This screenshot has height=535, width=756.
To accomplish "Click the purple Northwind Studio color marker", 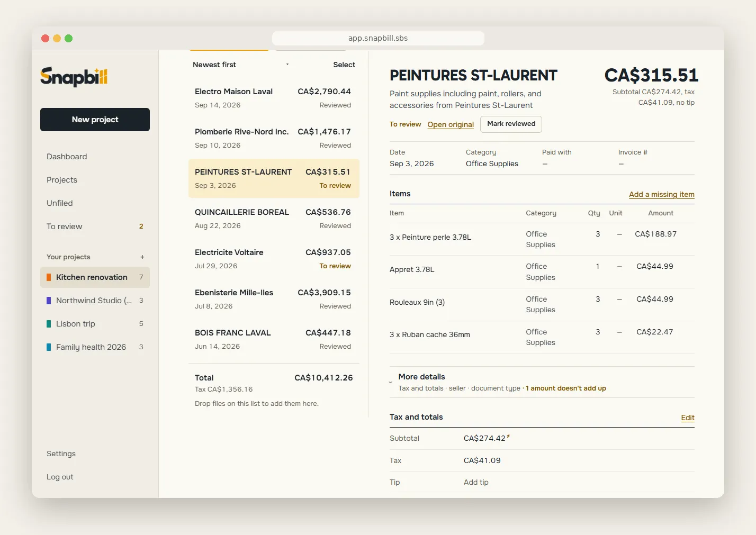I will (49, 301).
